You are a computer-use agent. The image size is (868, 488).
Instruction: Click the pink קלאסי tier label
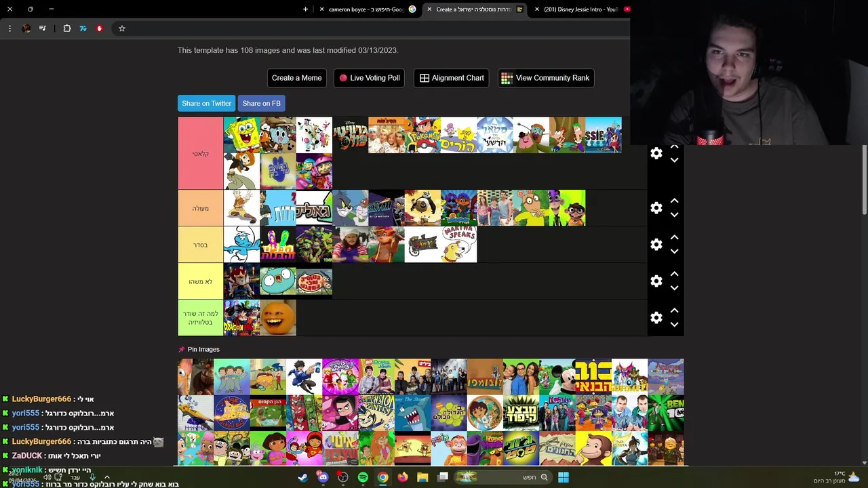201,153
